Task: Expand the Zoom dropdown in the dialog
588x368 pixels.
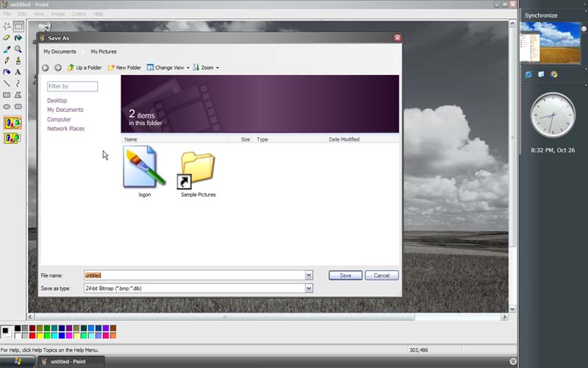Action: tap(218, 68)
